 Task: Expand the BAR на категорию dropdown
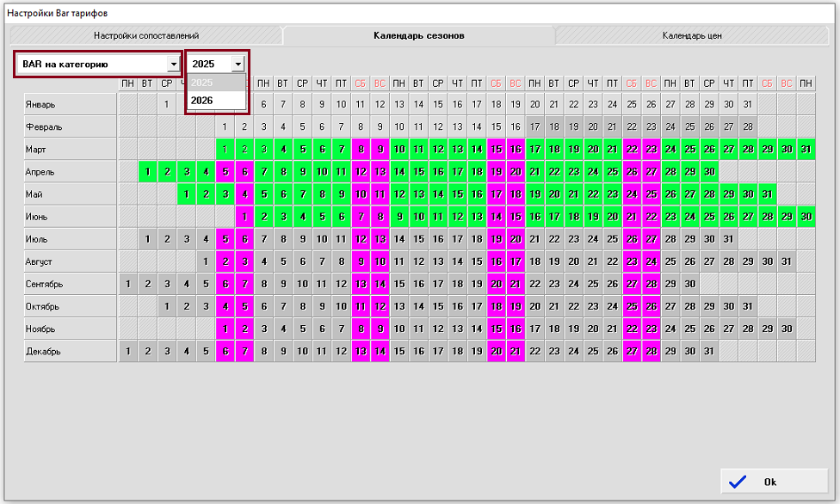click(x=173, y=64)
